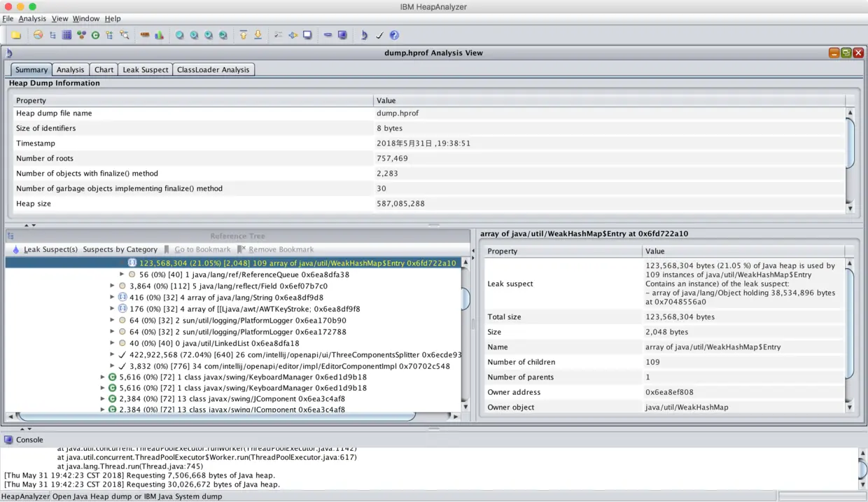Click the first blue magnifier globe icon

coord(180,35)
